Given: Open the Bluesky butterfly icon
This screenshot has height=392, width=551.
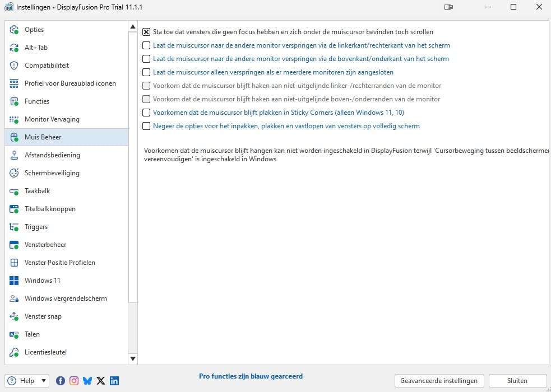Looking at the screenshot, I should point(87,381).
